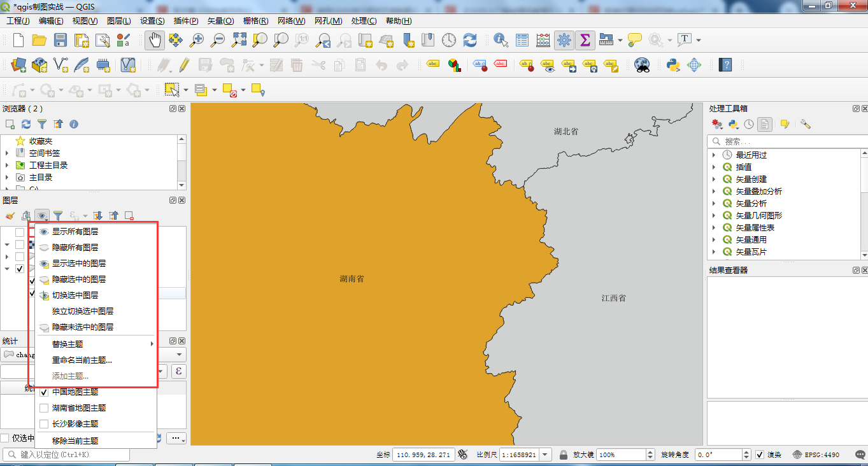Click the deselect features icon
This screenshot has width=868, height=466.
pos(229,90)
